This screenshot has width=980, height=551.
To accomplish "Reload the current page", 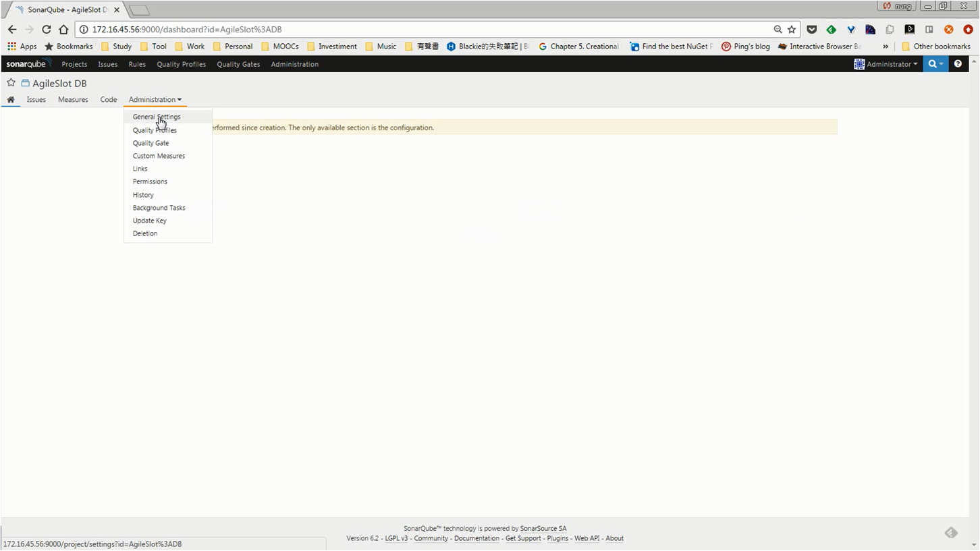I will pos(47,30).
